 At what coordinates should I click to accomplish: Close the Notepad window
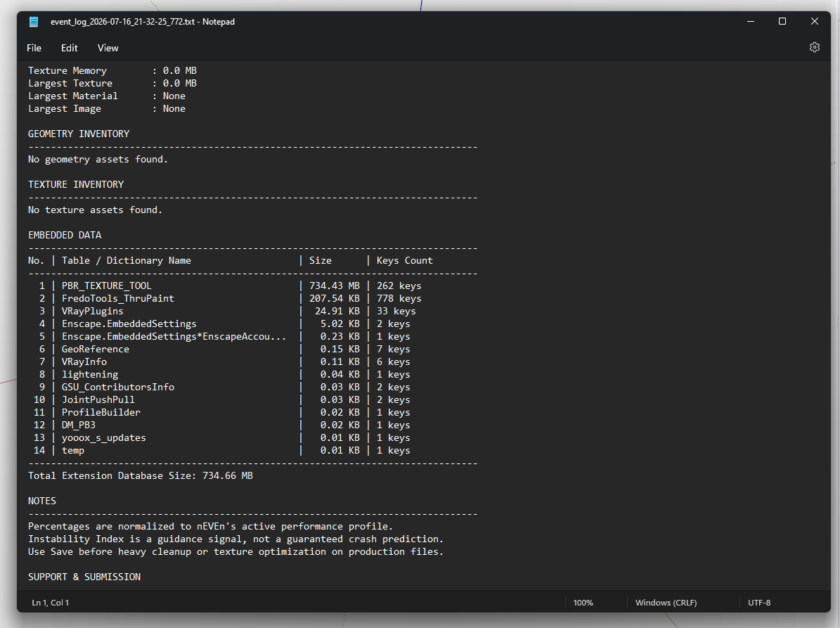tap(814, 21)
